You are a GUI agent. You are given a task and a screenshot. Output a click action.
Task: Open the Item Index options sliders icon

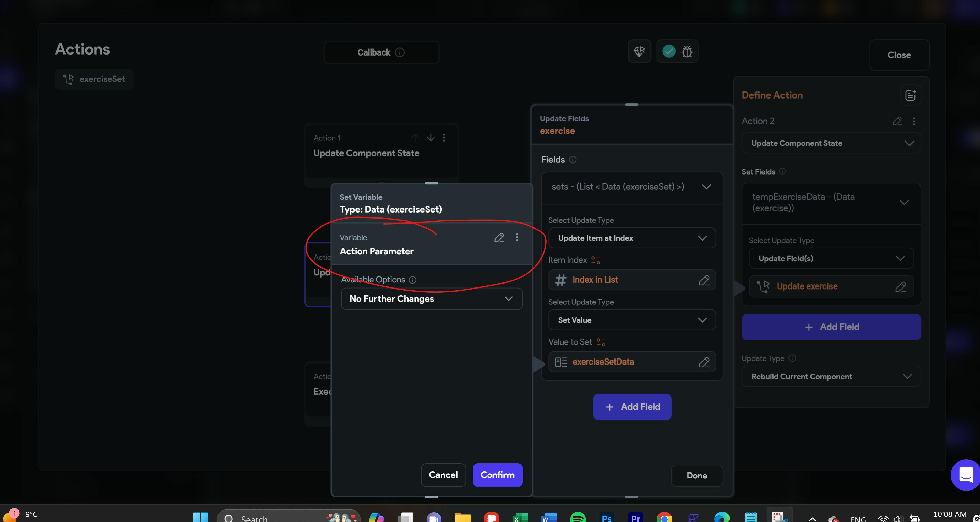595,260
